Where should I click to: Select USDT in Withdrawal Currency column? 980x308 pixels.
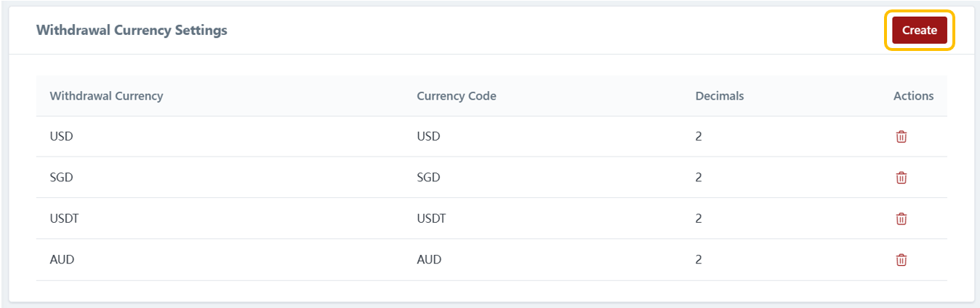tap(64, 218)
